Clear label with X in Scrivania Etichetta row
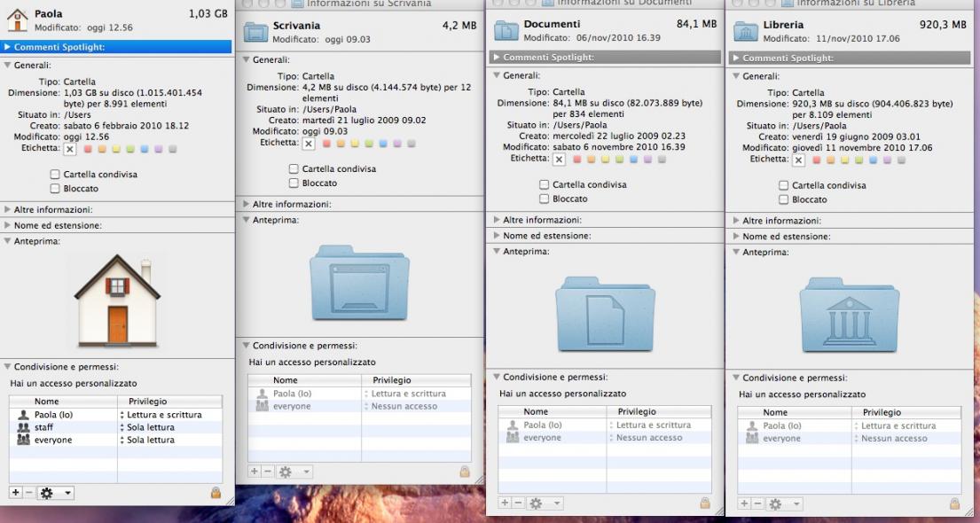The image size is (980, 523). (309, 144)
